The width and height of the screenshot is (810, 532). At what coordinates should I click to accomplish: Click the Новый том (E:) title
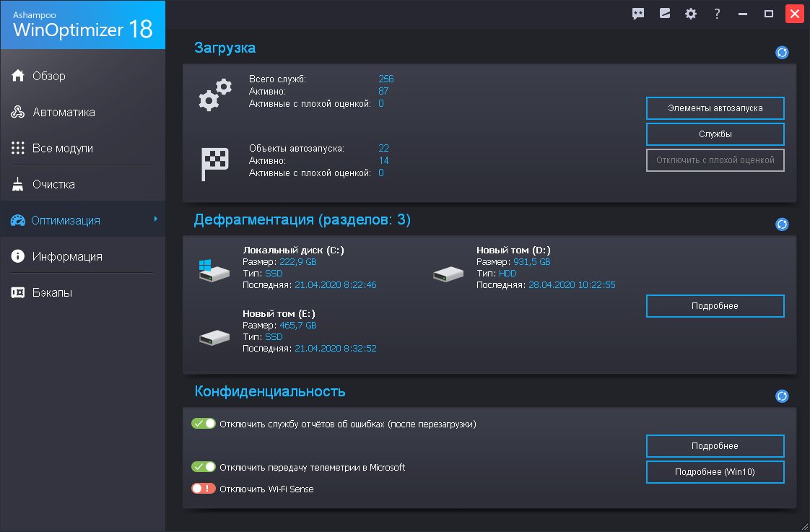(x=279, y=313)
